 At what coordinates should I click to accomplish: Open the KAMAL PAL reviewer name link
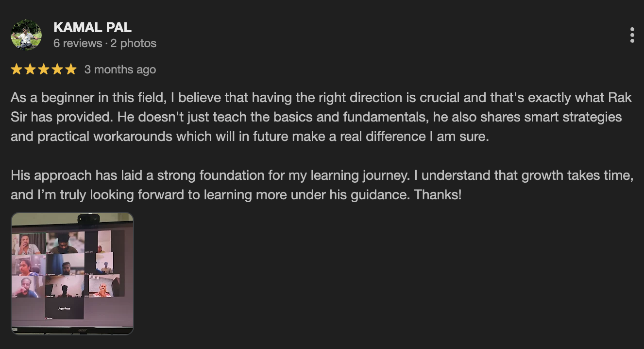click(x=92, y=27)
